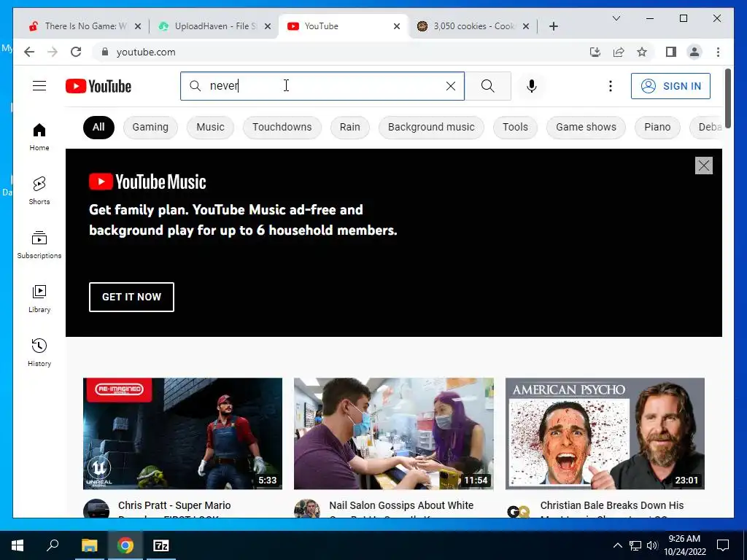Open the notification center icon

pyautogui.click(x=723, y=545)
